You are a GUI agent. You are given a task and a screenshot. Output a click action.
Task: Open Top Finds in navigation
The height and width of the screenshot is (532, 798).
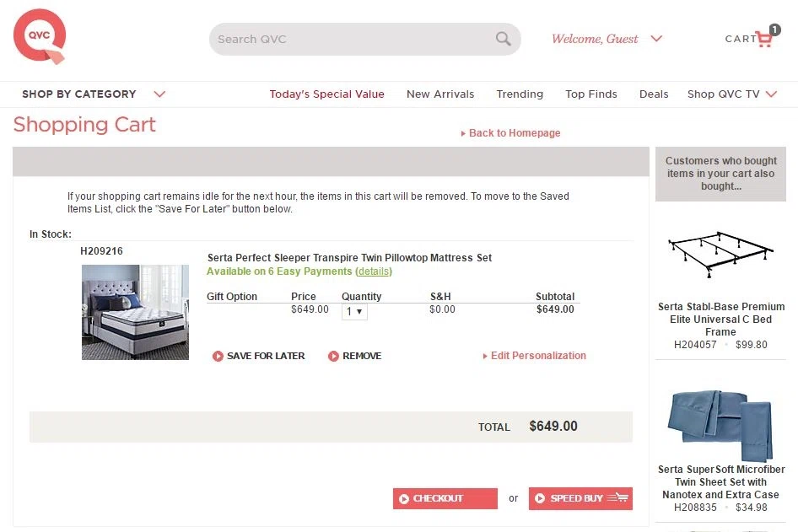[x=590, y=94]
